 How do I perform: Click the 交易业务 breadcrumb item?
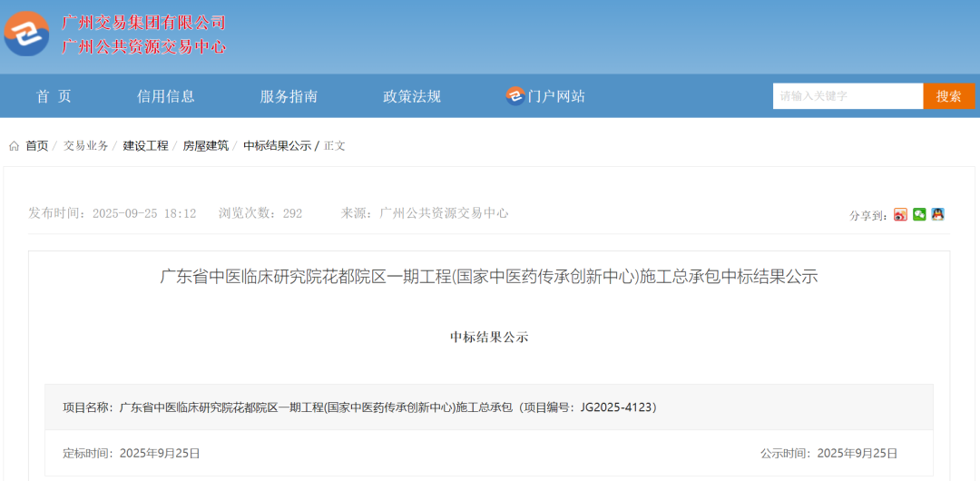pos(86,145)
